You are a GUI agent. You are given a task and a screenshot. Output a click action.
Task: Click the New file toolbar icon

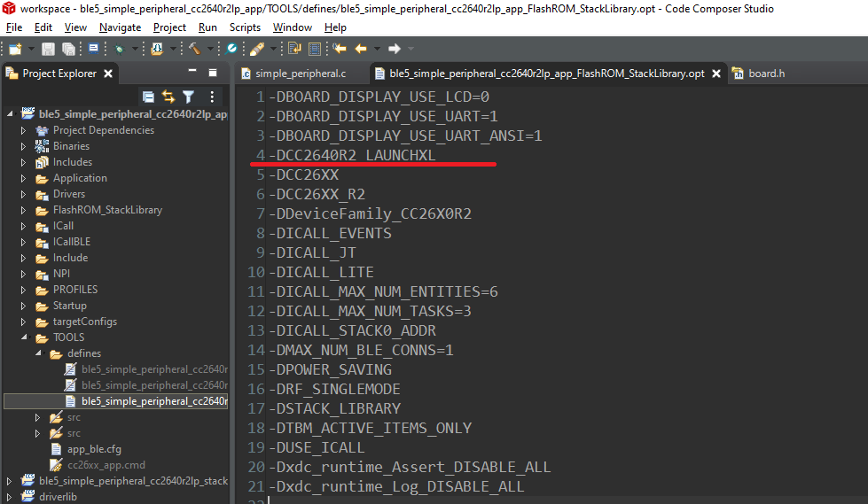tap(15, 50)
